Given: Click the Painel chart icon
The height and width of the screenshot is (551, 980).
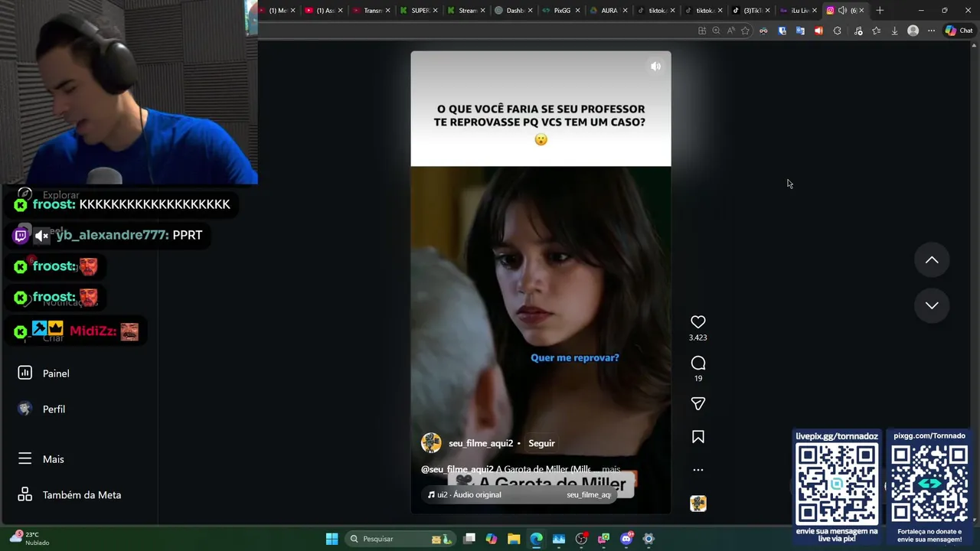Looking at the screenshot, I should click(x=24, y=373).
